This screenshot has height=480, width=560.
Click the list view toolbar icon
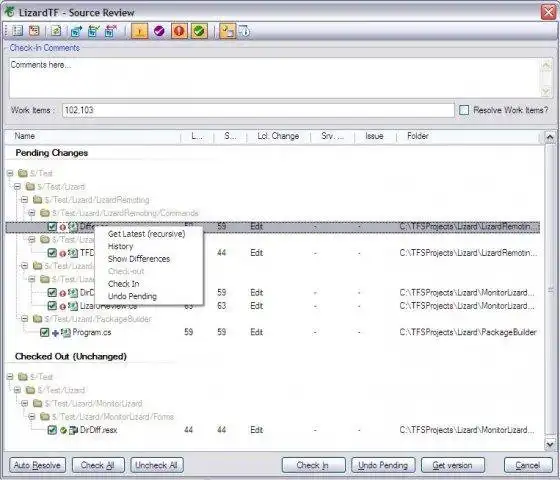point(17,31)
